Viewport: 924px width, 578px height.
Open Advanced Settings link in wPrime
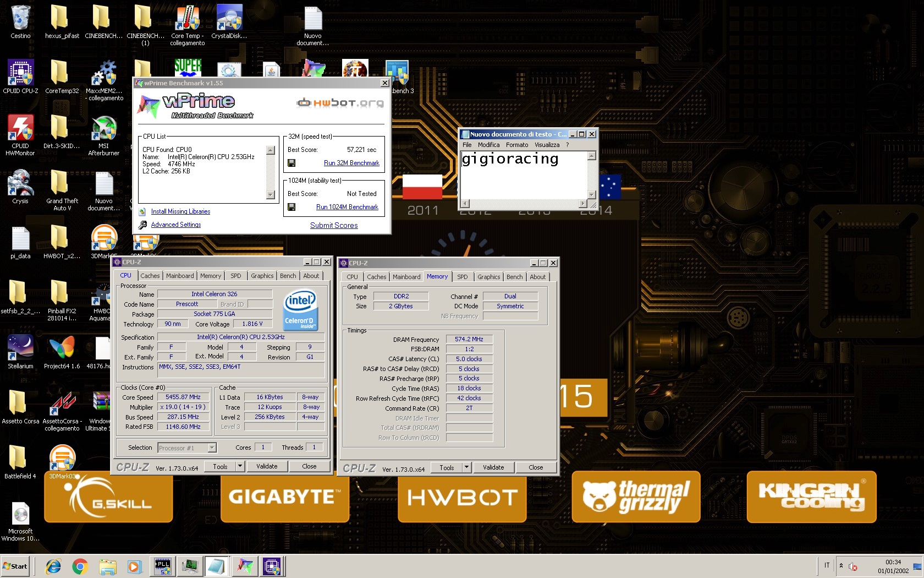click(x=176, y=225)
